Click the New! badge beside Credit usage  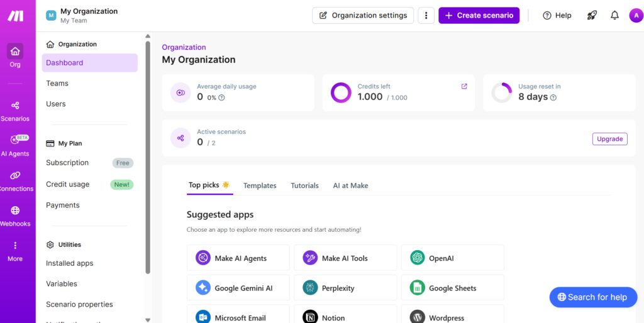point(121,184)
